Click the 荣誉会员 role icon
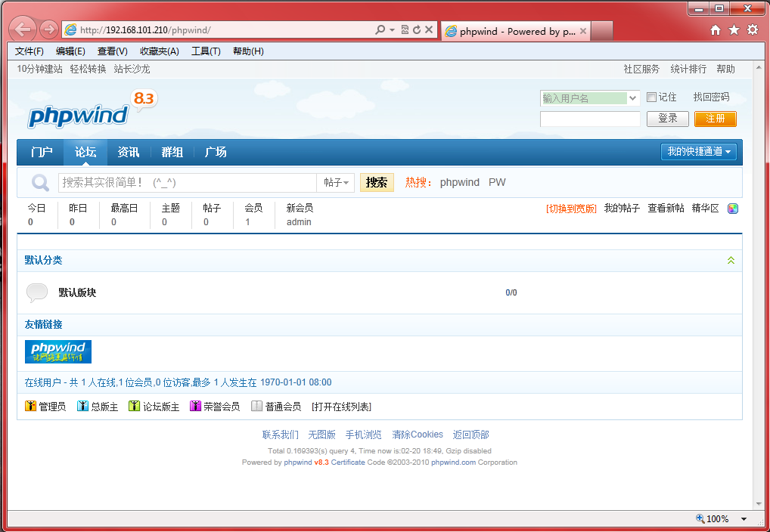 (195, 406)
